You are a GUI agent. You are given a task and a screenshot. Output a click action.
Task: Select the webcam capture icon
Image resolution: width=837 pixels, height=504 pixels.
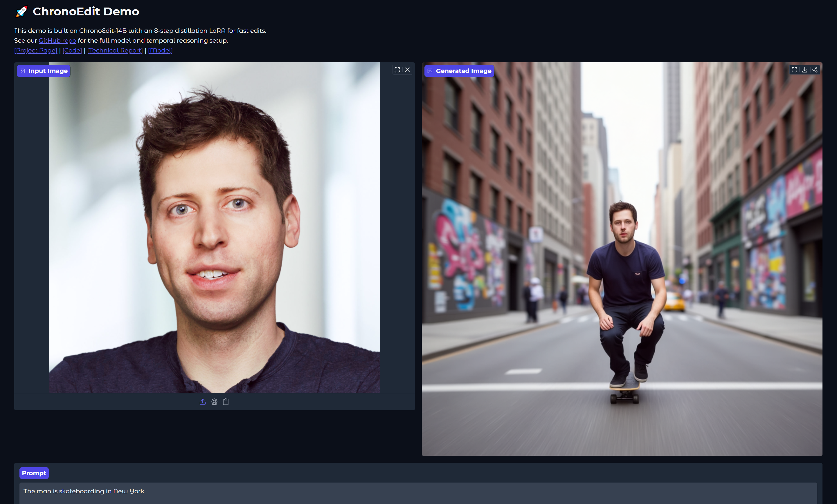coord(214,402)
